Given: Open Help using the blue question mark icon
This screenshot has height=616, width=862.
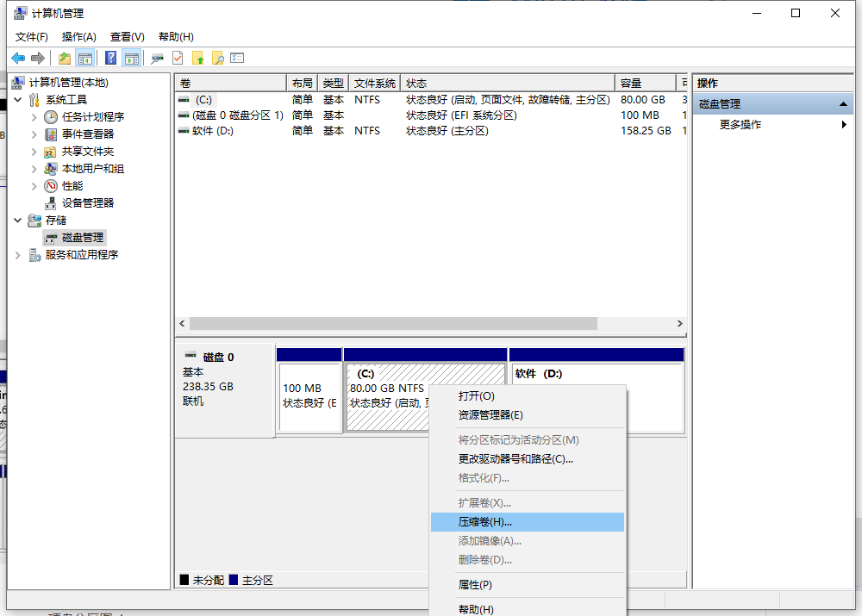Looking at the screenshot, I should (109, 57).
